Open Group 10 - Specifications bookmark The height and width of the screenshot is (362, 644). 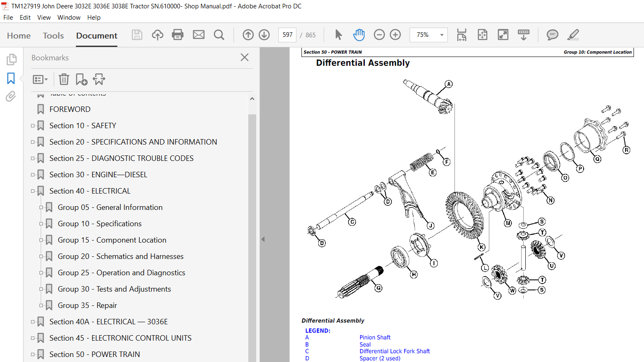pos(100,224)
